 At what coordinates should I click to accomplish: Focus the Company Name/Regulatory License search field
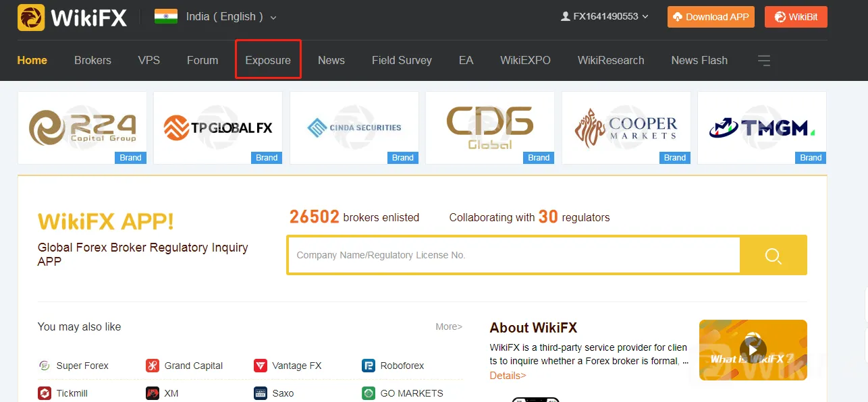click(514, 255)
